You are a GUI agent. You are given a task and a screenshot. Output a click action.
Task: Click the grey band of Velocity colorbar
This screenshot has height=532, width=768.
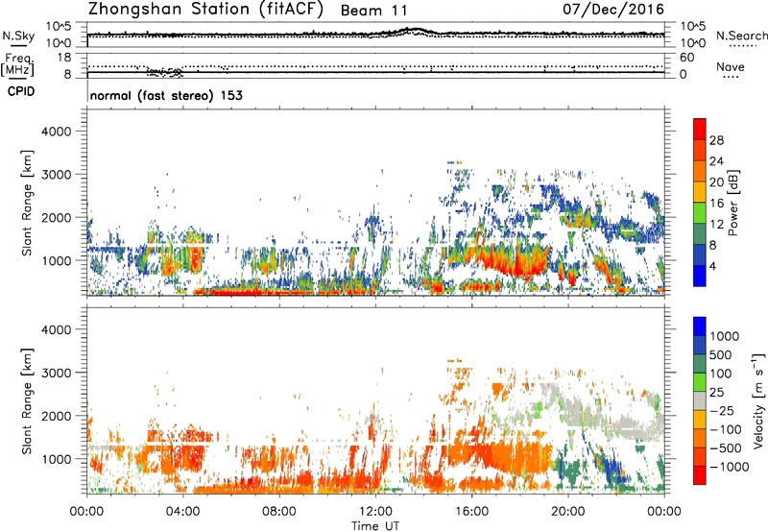700,400
